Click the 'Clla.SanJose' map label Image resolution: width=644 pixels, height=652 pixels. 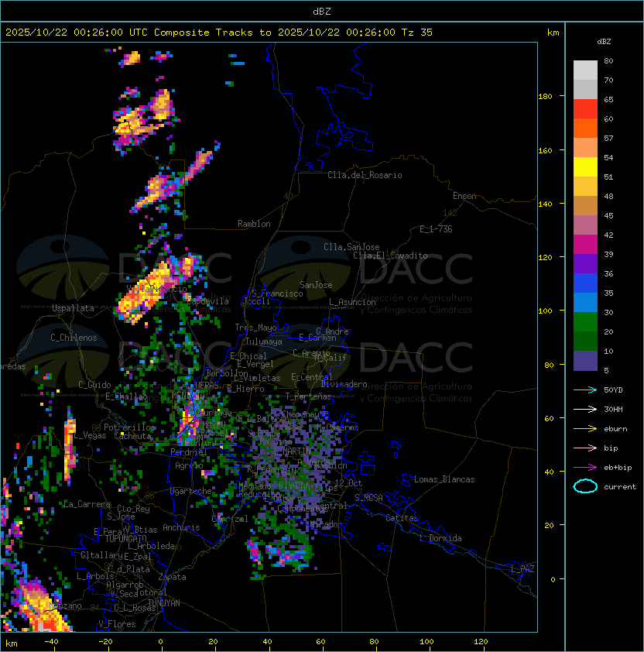351,247
